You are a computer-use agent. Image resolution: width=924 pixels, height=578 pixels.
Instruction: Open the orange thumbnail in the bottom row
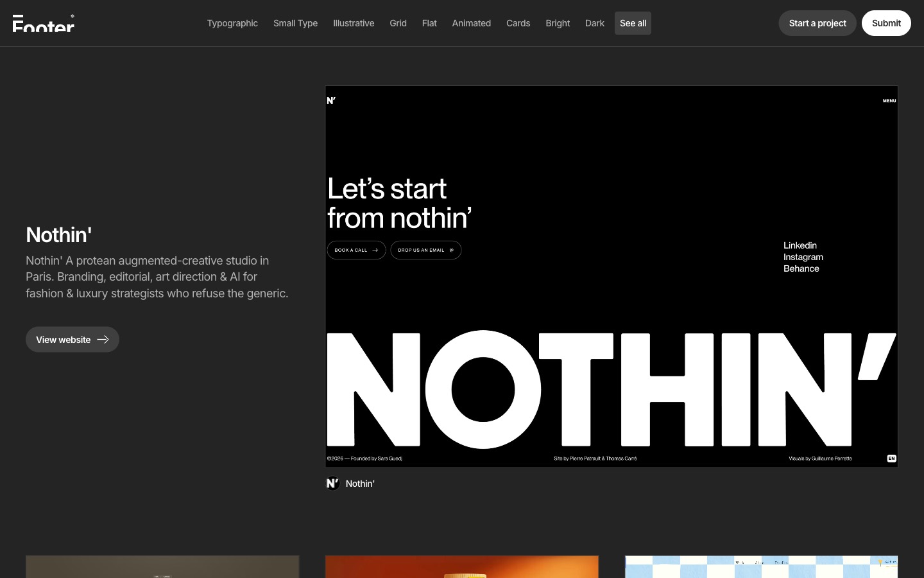point(462,567)
